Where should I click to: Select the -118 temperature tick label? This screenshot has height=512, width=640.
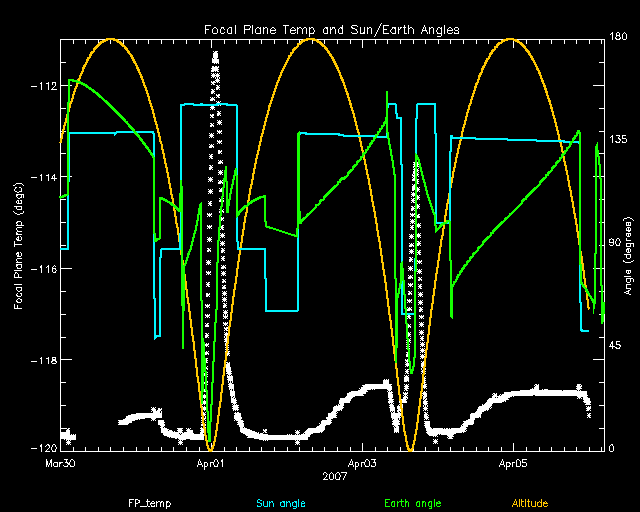pyautogui.click(x=44, y=360)
